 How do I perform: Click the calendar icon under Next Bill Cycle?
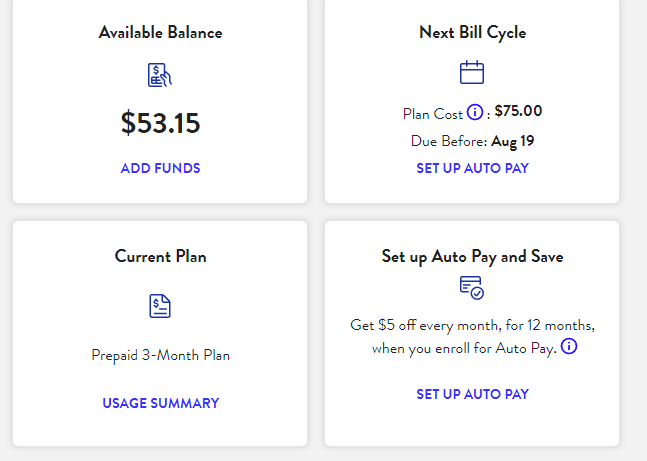coord(472,72)
